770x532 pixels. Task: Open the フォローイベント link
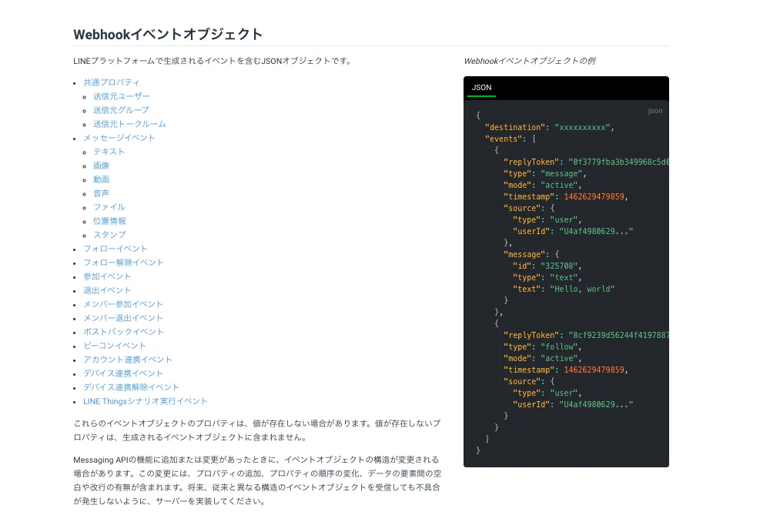click(115, 249)
